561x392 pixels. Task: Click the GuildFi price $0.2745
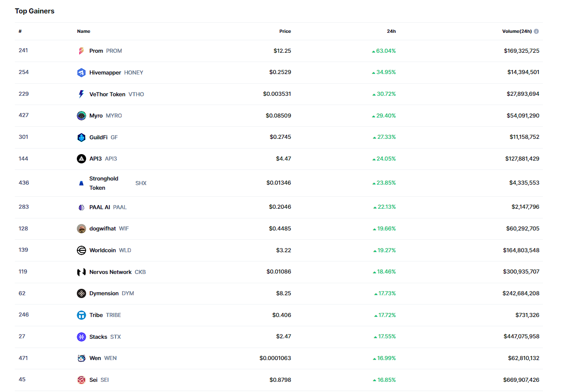[x=280, y=137]
